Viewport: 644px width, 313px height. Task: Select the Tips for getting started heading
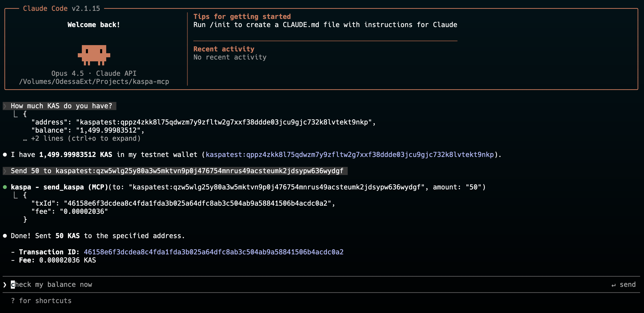click(x=242, y=16)
